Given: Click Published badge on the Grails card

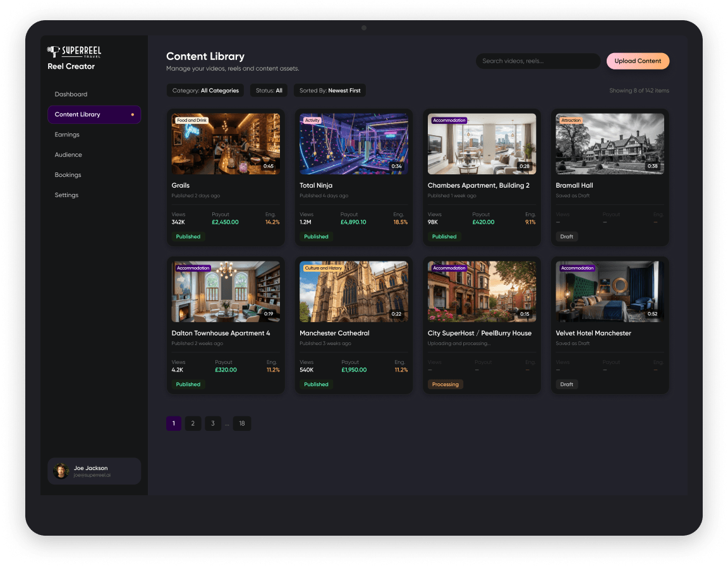Looking at the screenshot, I should (188, 237).
